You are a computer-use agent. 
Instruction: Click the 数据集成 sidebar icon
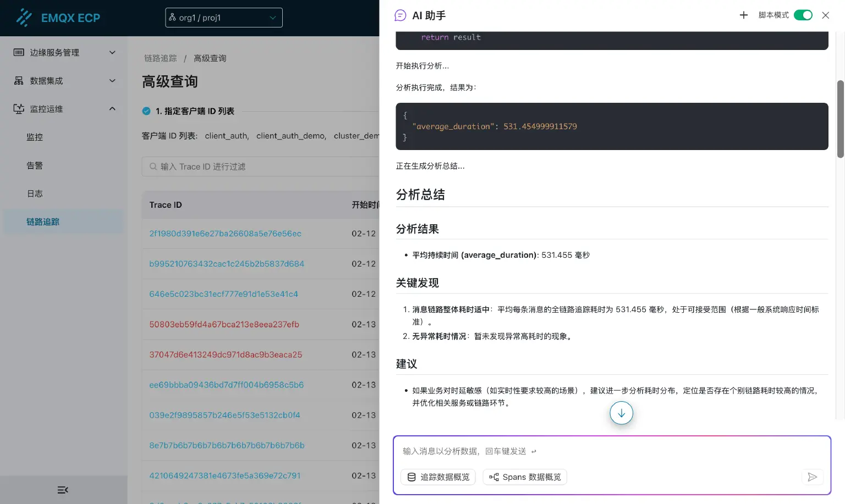19,81
